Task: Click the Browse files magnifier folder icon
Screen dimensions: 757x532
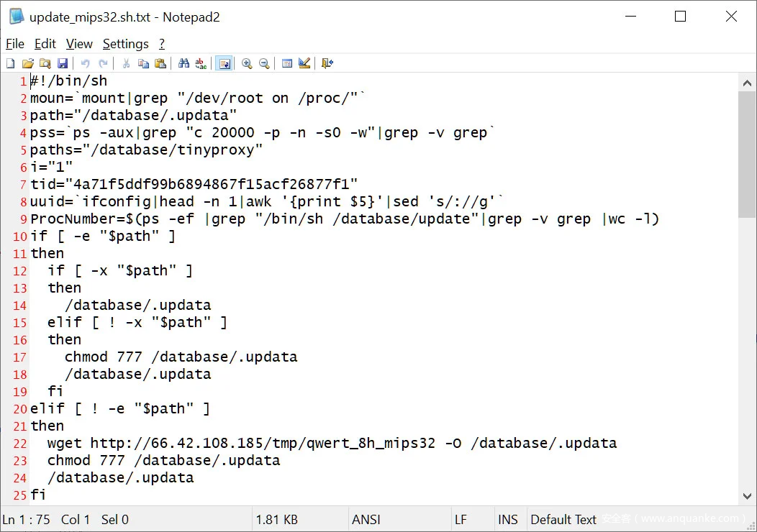Action: click(x=45, y=63)
